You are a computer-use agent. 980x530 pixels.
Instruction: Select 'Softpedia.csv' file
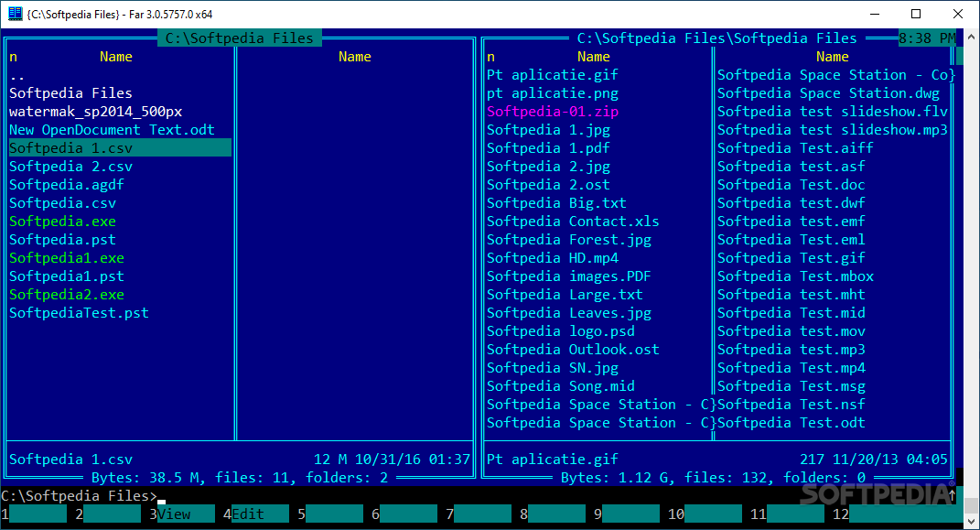click(x=62, y=203)
